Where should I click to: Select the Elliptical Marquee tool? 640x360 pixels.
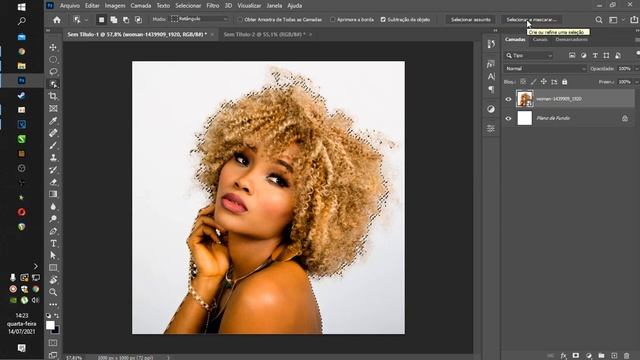coord(53,60)
